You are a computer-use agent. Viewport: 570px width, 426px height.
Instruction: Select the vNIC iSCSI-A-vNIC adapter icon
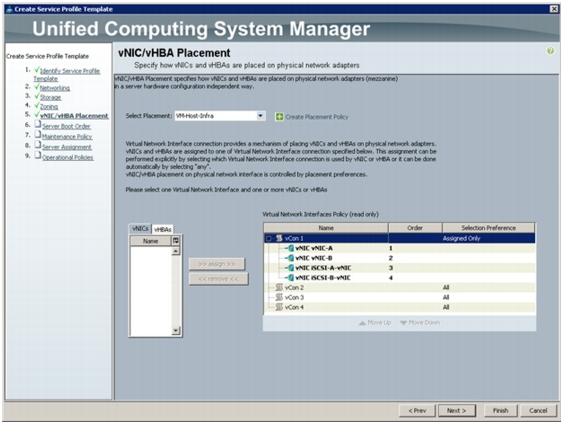[290, 268]
